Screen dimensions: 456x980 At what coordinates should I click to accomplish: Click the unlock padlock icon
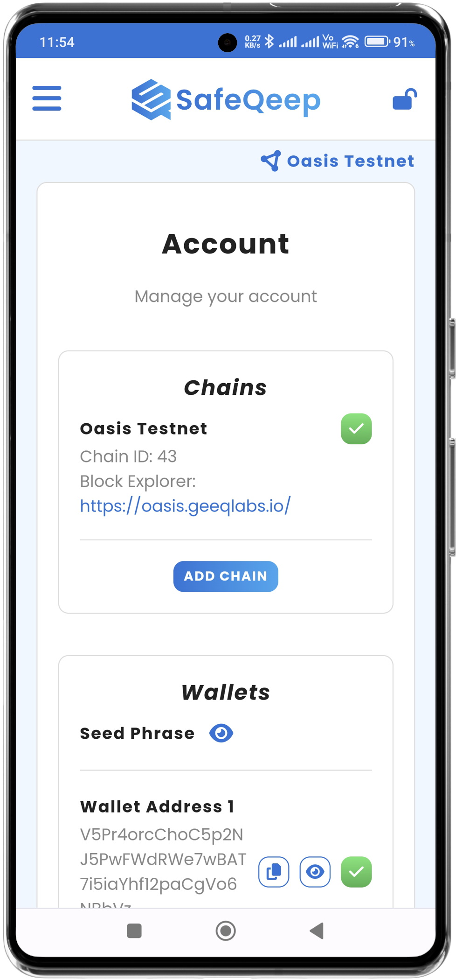pyautogui.click(x=404, y=99)
